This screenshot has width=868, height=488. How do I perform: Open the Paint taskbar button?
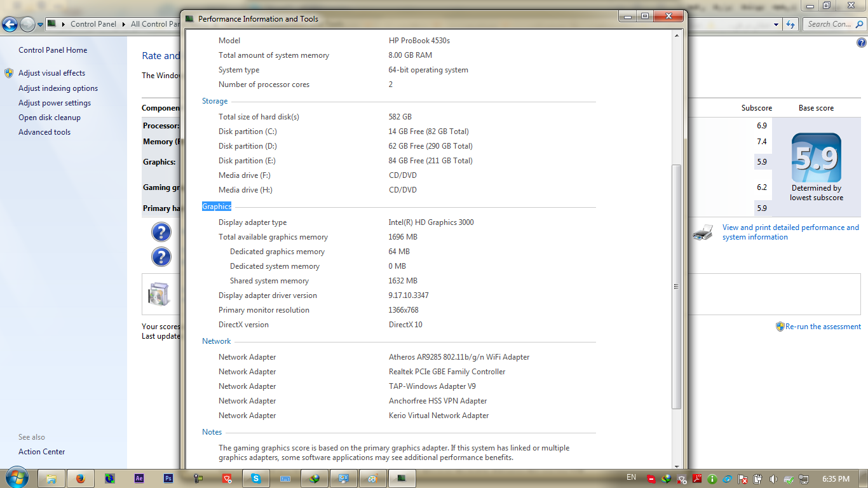click(373, 478)
